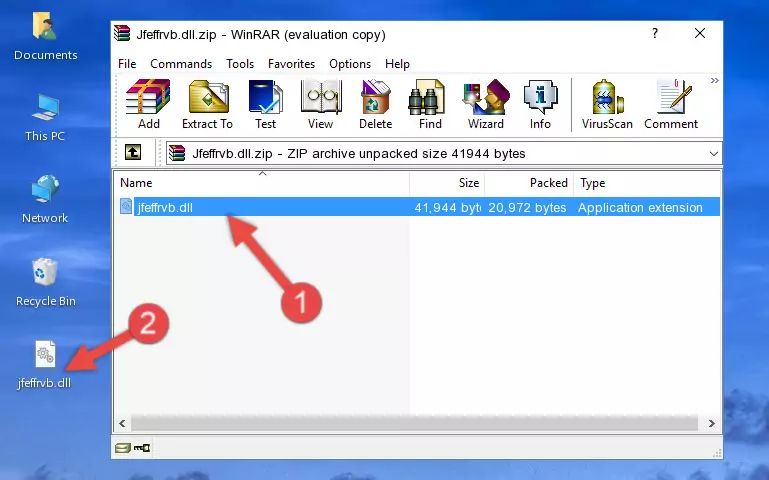Show archive Info

tap(540, 104)
